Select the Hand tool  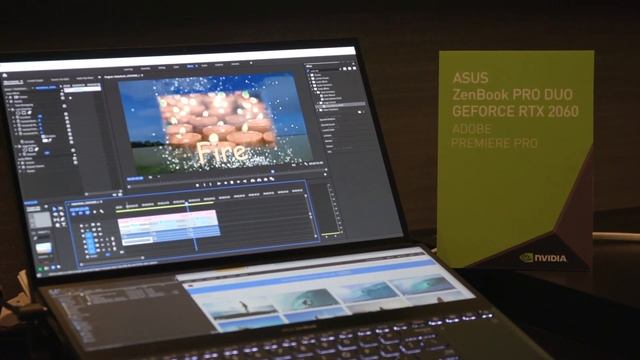58,225
